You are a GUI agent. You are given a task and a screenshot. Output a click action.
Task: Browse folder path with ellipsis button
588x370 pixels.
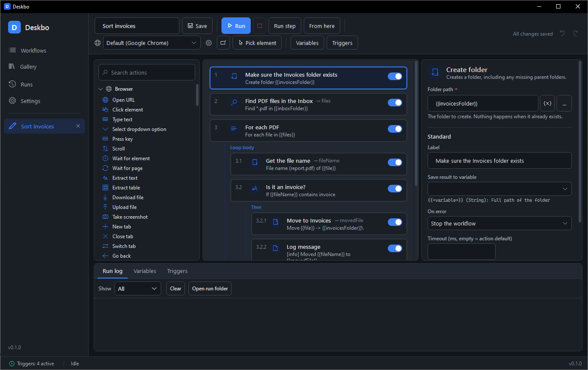coord(564,103)
